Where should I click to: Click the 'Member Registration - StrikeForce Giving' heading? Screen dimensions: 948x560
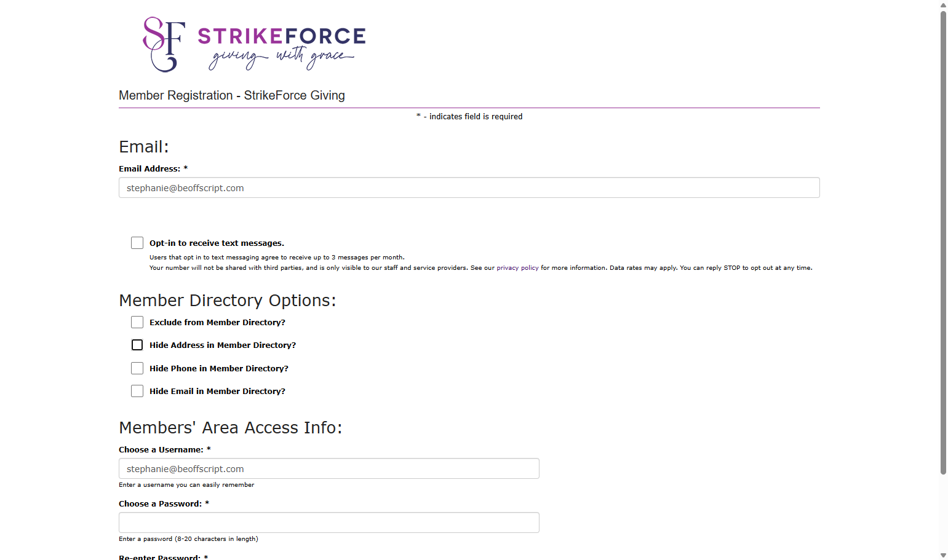pyautogui.click(x=232, y=95)
